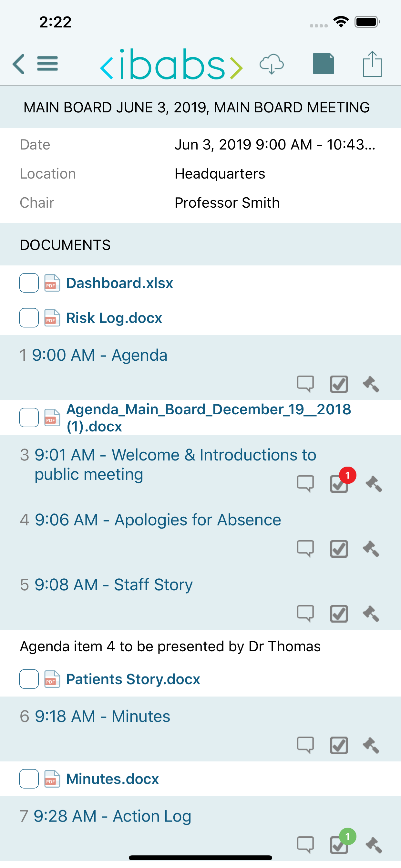Open gavel icon for Staff Story

coord(371,614)
